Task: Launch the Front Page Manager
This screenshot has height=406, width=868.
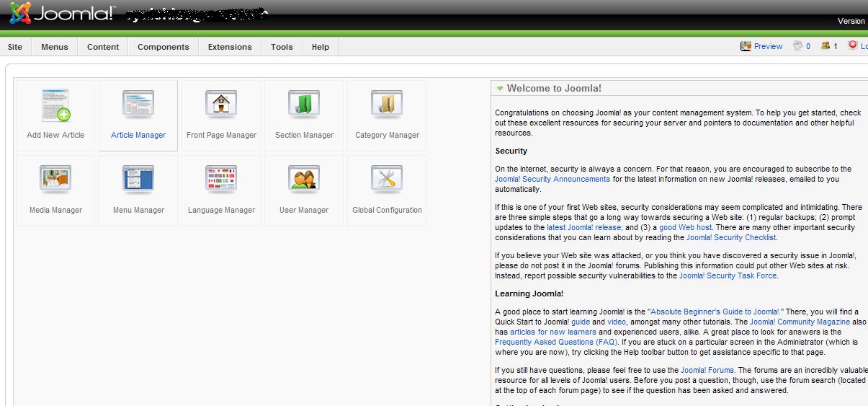Action: point(221,115)
